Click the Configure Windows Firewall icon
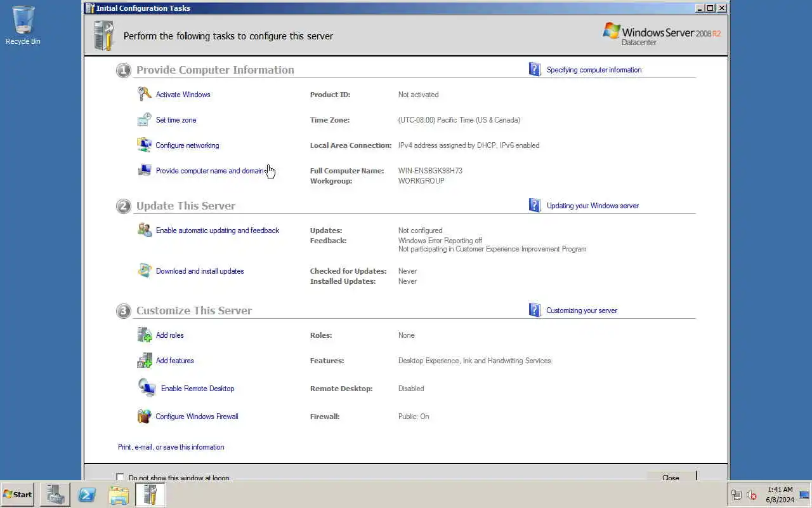 point(145,416)
